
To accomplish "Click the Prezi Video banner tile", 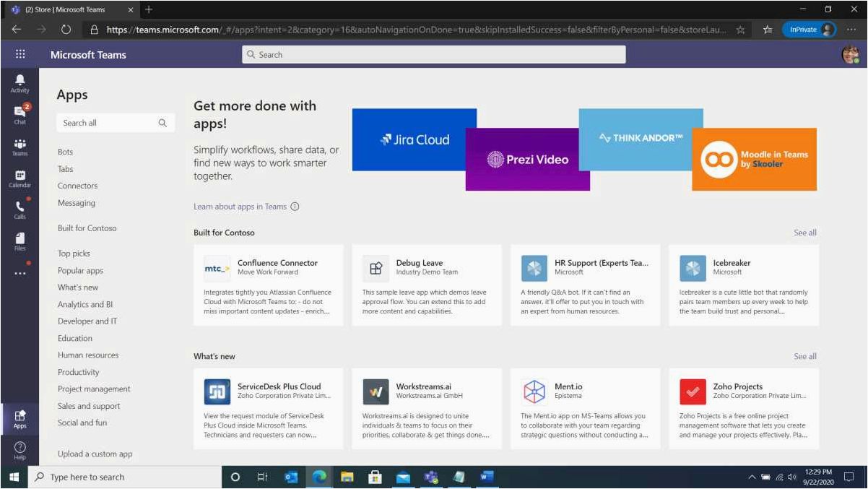I will click(x=528, y=160).
